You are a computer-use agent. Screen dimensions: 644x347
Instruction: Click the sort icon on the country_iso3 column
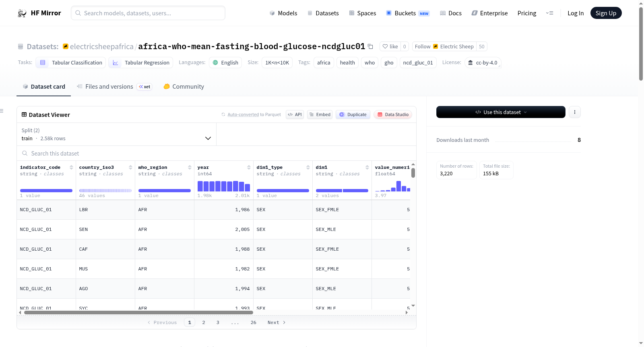click(130, 167)
